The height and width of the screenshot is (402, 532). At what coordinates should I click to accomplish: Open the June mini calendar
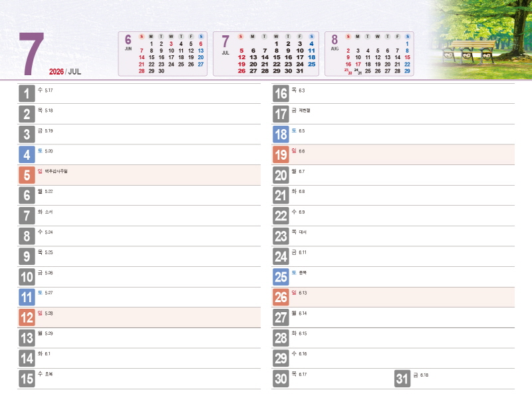164,53
